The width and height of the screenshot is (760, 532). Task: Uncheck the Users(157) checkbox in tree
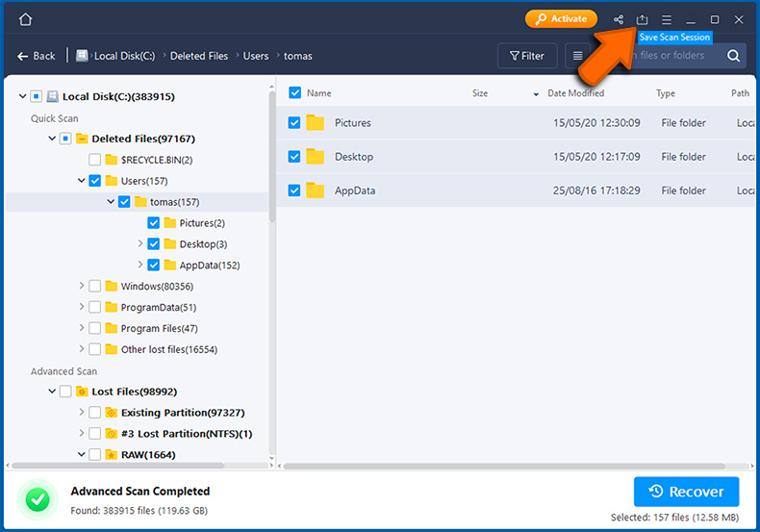pos(95,181)
